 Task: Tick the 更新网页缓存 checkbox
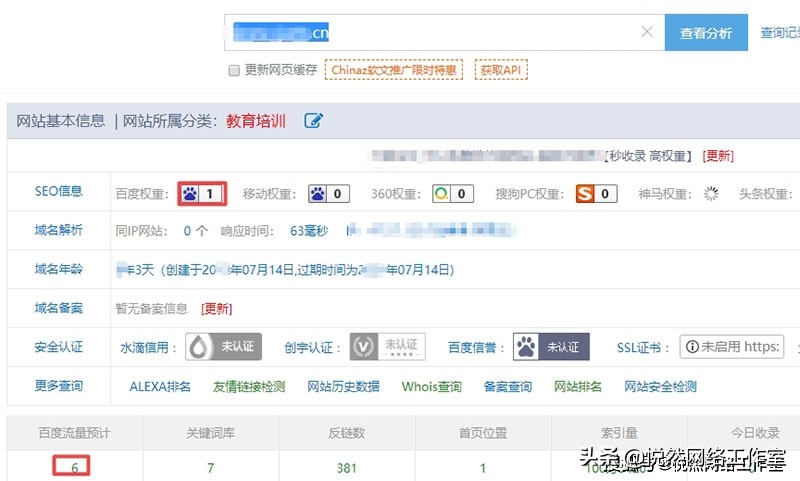[x=234, y=70]
